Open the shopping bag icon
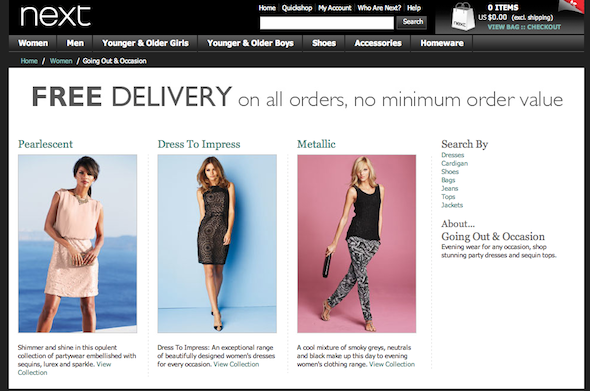The image size is (590, 391). pos(463,17)
